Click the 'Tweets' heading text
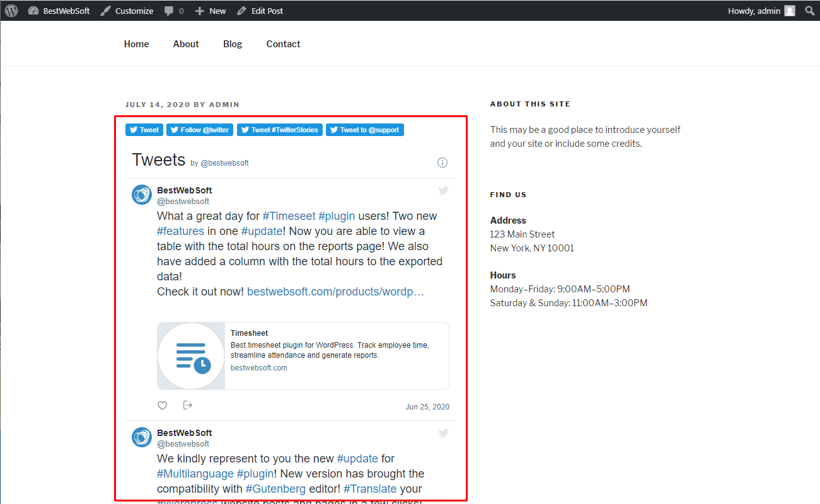Viewport: 820px width, 504px height. (x=159, y=160)
